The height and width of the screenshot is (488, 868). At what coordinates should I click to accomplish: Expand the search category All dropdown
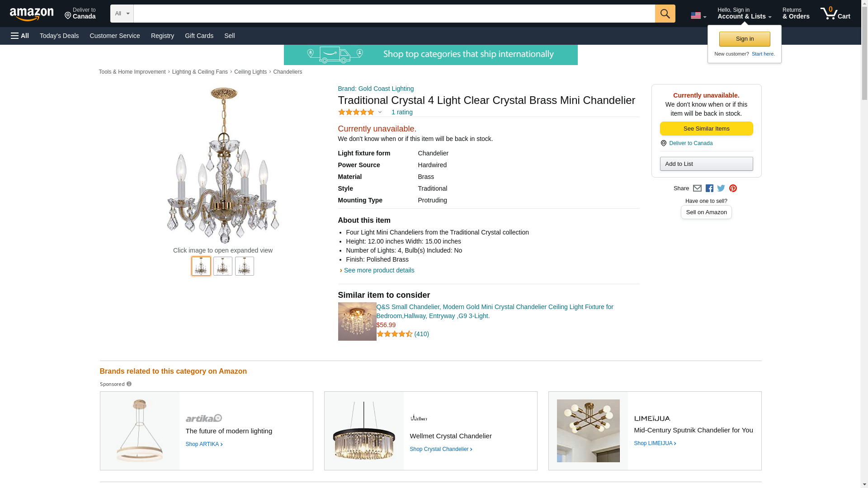[122, 14]
